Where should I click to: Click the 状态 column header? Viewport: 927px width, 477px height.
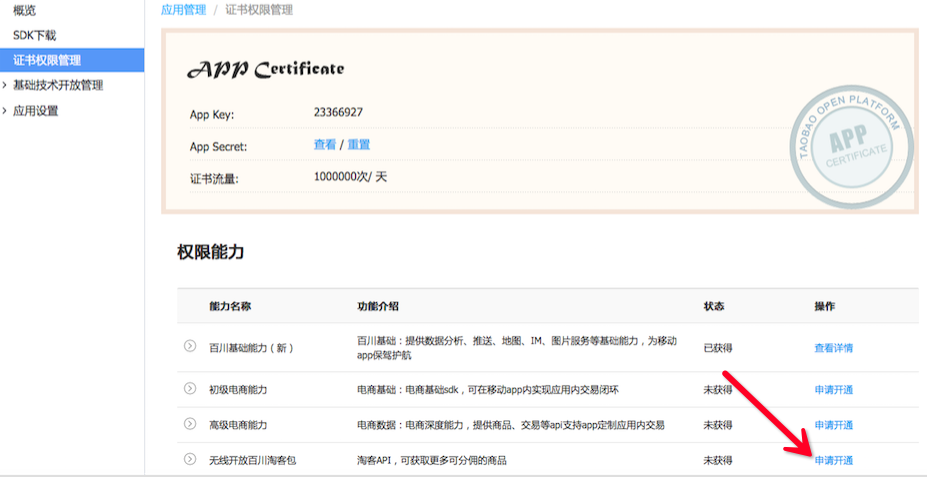coord(714,306)
